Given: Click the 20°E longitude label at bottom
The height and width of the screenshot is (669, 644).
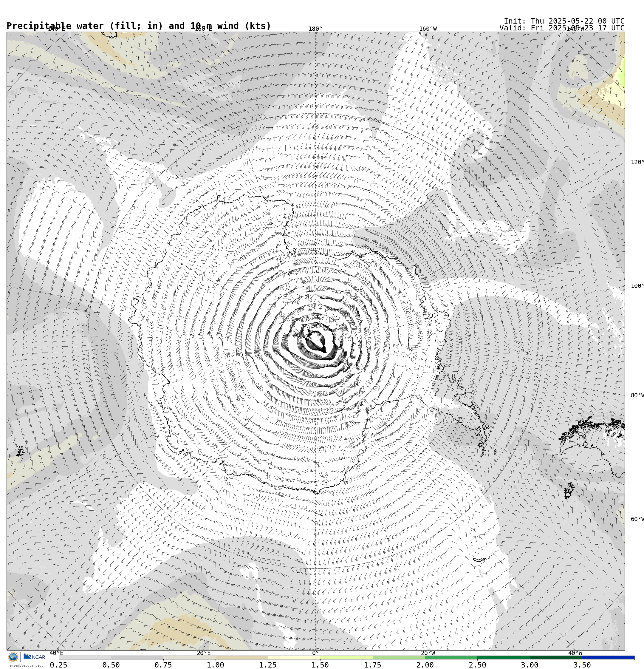Looking at the screenshot, I should tap(204, 653).
